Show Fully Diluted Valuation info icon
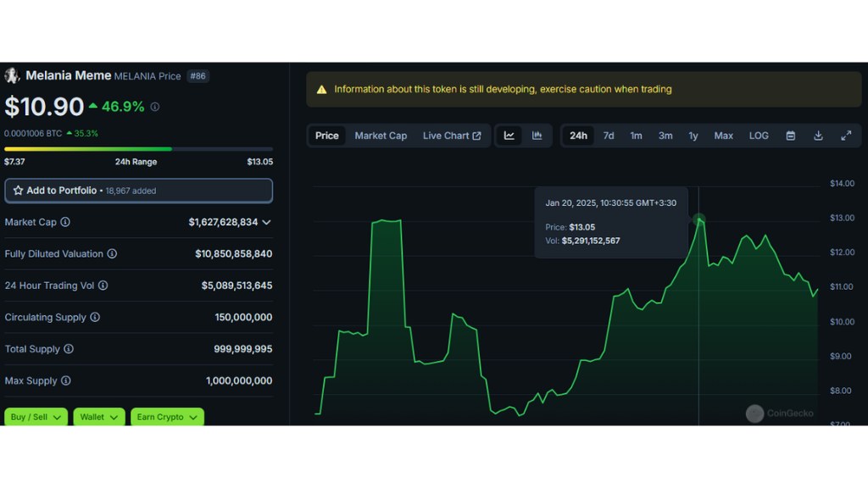This screenshot has height=488, width=868. (x=112, y=253)
